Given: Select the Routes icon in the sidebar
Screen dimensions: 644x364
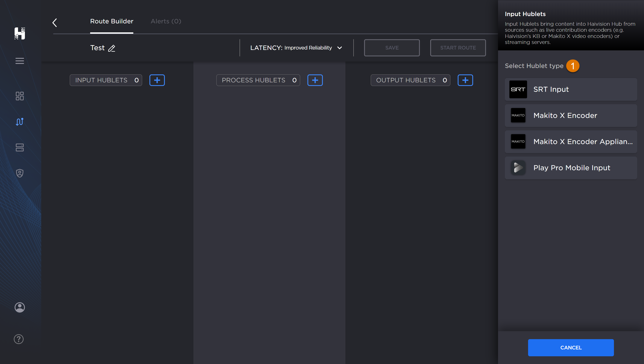Looking at the screenshot, I should click(x=20, y=122).
